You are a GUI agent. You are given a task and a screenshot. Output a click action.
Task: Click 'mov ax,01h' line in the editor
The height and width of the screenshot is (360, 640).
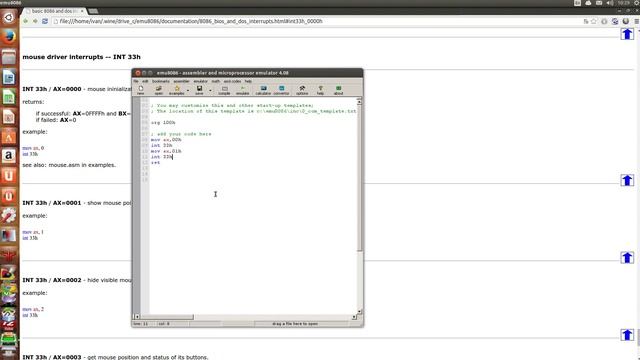166,151
